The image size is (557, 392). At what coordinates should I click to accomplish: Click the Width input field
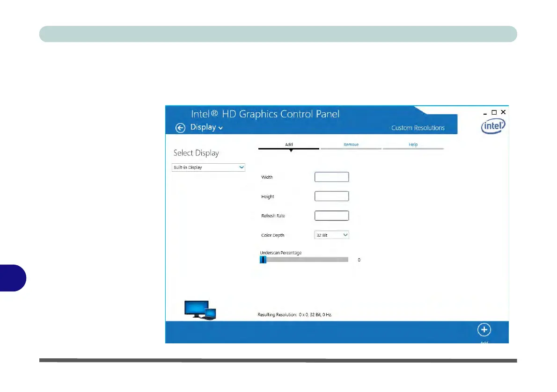pos(331,177)
